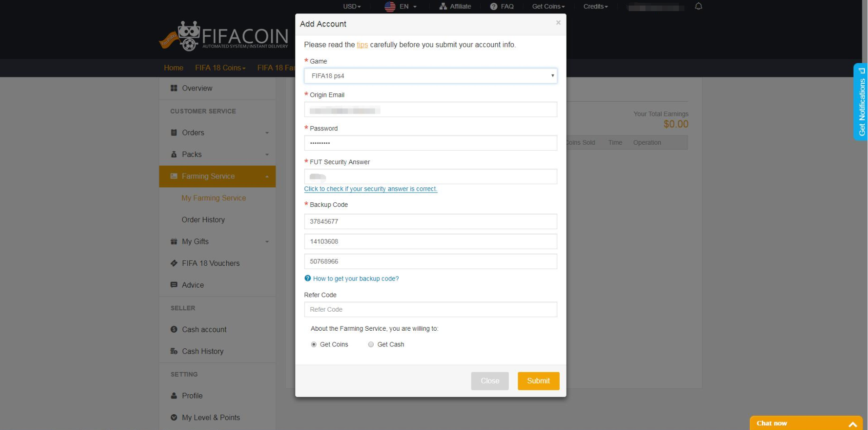Screen dimensions: 868x430
Task: Expand the Chat now arrow icon
Action: [852, 424]
